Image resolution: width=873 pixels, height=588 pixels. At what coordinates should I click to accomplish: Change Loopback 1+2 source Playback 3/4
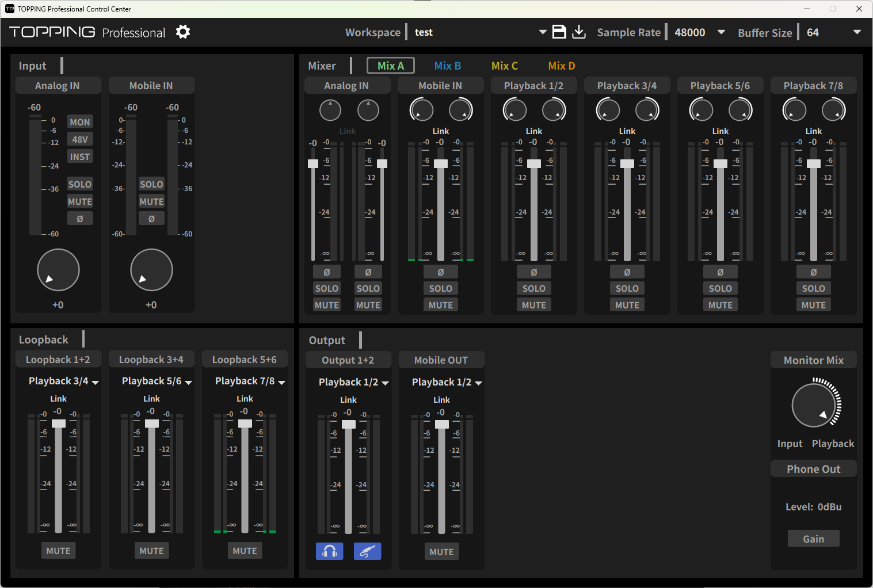click(64, 381)
